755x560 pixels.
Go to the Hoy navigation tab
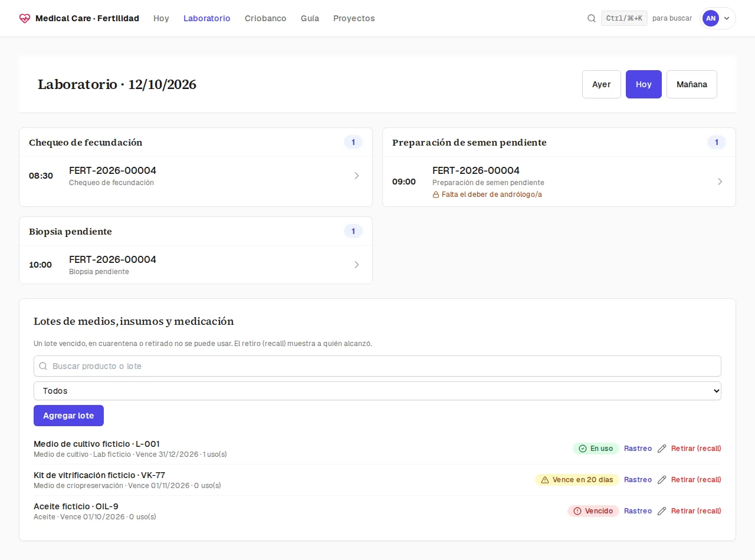coord(161,18)
